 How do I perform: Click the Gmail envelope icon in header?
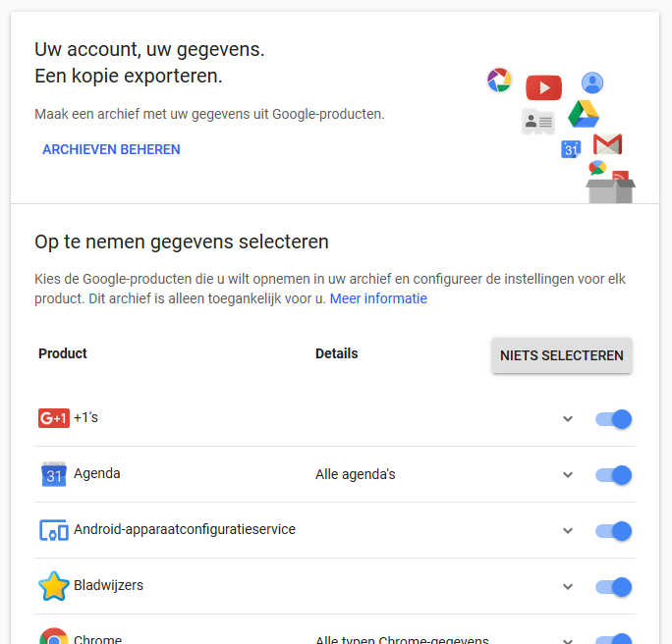(608, 144)
